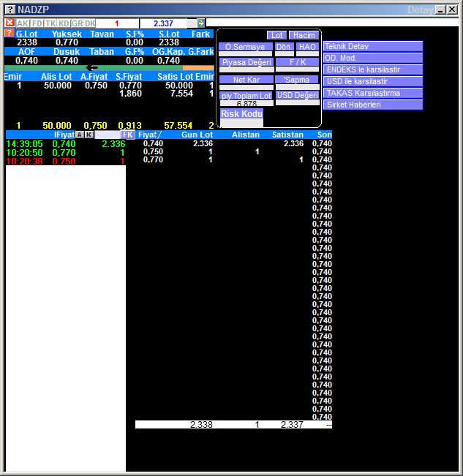The height and width of the screenshot is (476, 463).
Task: Click the 7.554 ask lot value
Action: pyautogui.click(x=181, y=94)
